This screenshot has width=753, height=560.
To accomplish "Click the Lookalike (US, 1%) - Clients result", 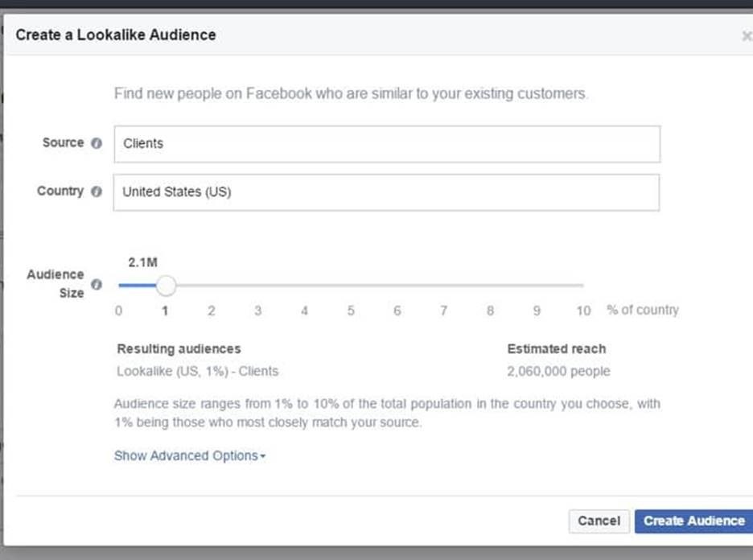I will [x=197, y=372].
